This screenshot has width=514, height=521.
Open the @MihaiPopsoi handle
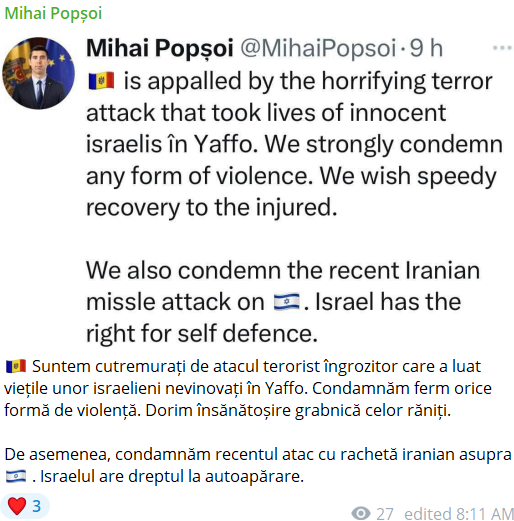tap(318, 48)
